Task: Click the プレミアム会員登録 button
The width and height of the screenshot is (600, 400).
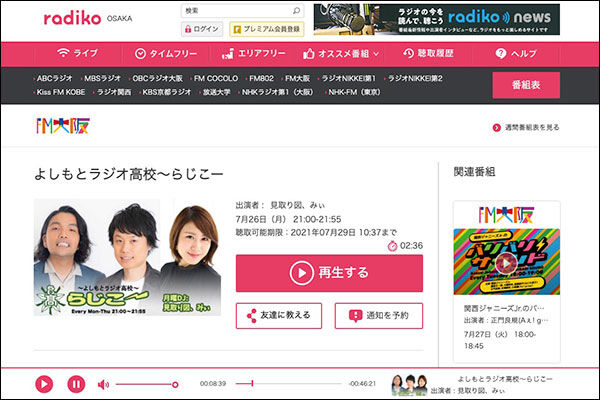Action: coord(267,29)
